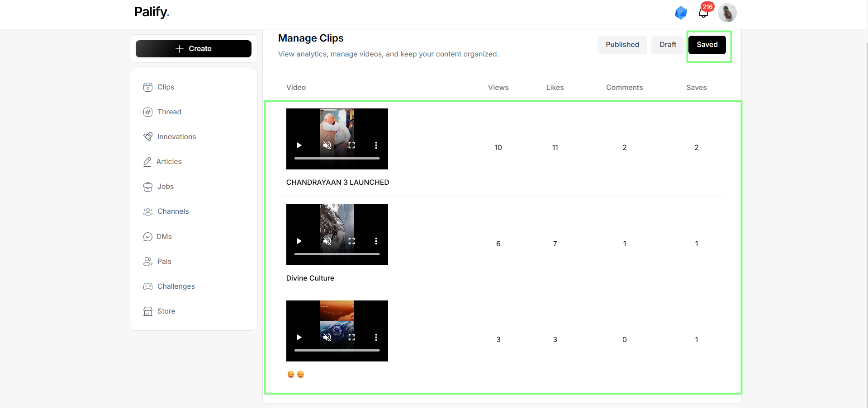Go to Palify home logo

pyautogui.click(x=152, y=12)
